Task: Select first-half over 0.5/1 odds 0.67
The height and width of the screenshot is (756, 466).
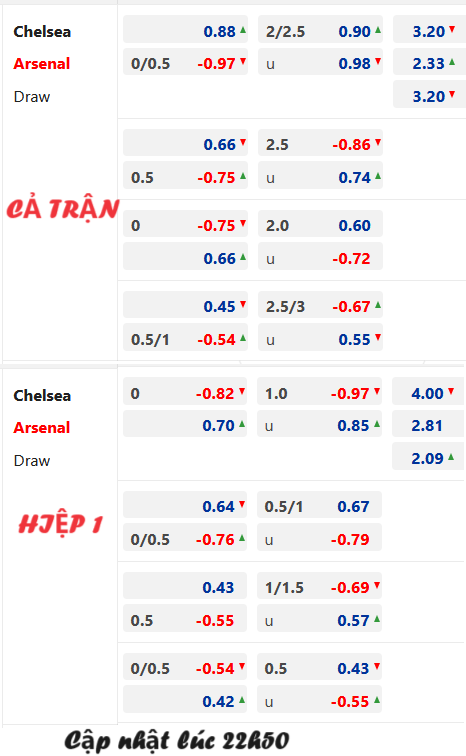Action: [x=320, y=506]
